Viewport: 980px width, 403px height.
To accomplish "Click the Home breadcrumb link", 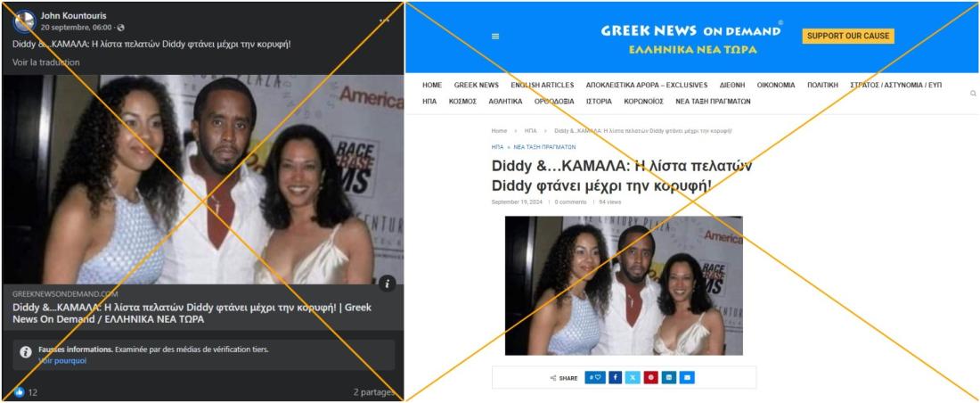I will coord(500,131).
